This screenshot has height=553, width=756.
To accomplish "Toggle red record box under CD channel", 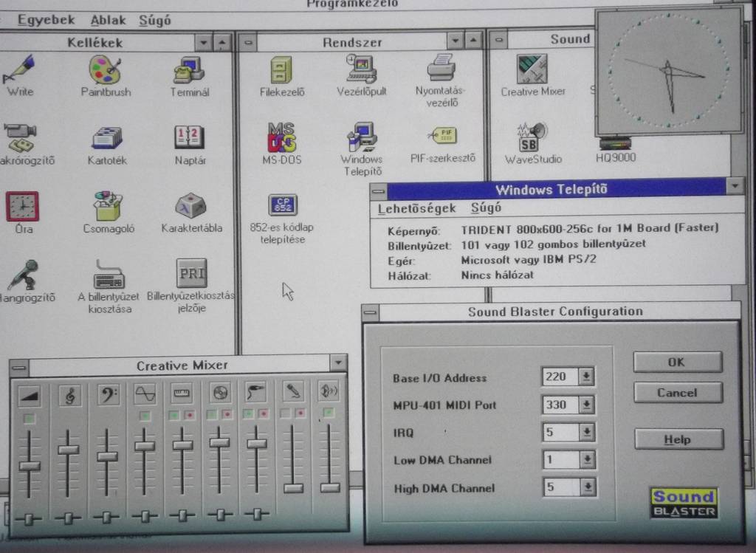I will [x=227, y=414].
